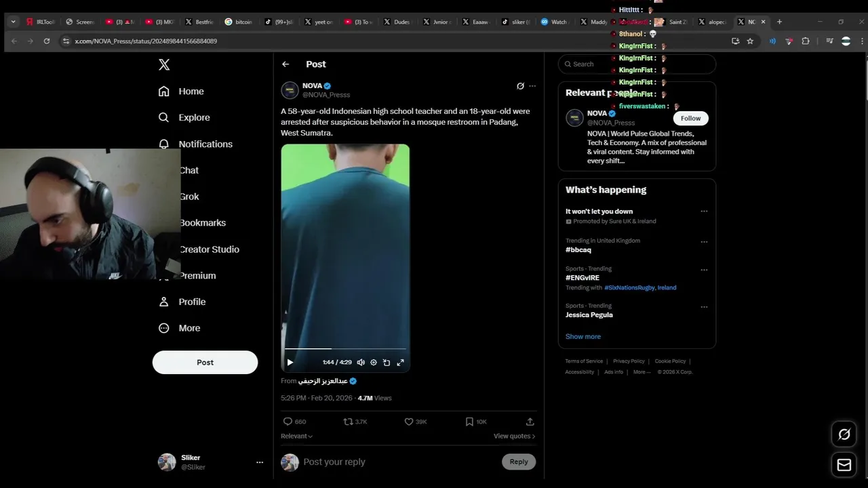868x488 pixels.
Task: Seek on the video progress bar
Action: point(345,349)
